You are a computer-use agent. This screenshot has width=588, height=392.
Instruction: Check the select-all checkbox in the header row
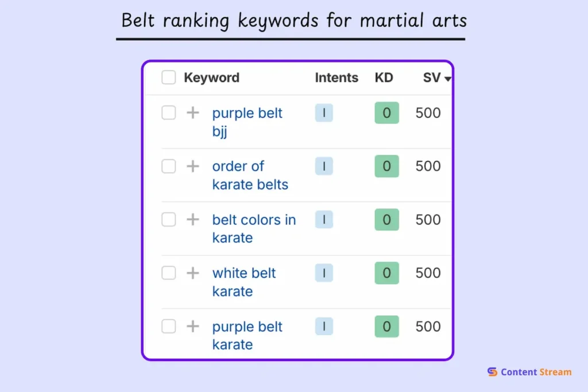coord(168,77)
